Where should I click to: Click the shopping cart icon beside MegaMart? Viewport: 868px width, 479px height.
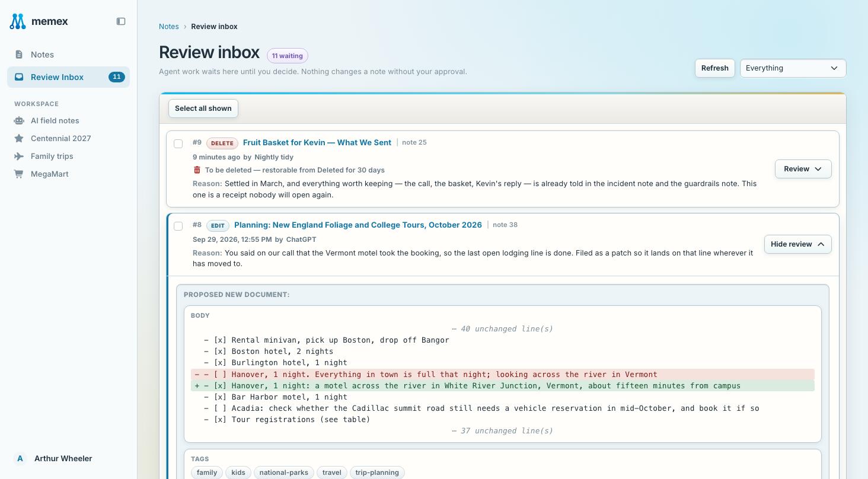pos(19,174)
